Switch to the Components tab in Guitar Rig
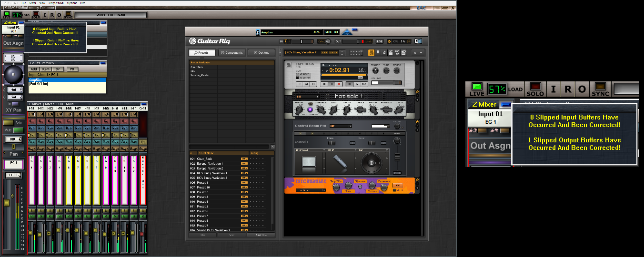 [x=231, y=53]
